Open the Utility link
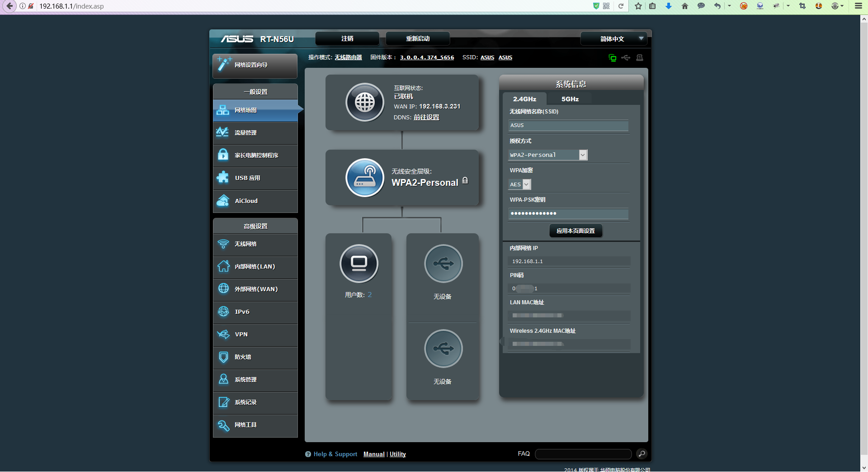This screenshot has height=472, width=868. (398, 454)
